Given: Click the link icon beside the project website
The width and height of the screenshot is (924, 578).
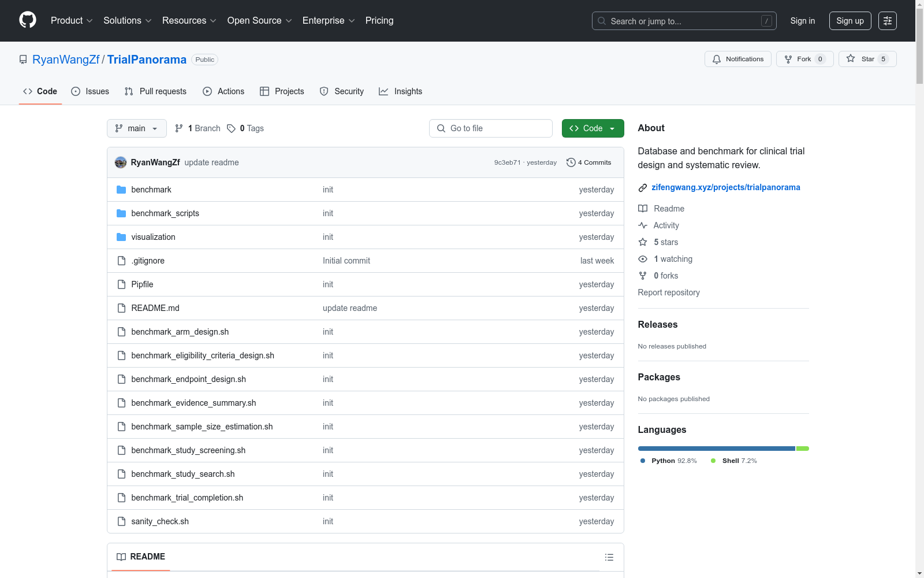Looking at the screenshot, I should [643, 187].
